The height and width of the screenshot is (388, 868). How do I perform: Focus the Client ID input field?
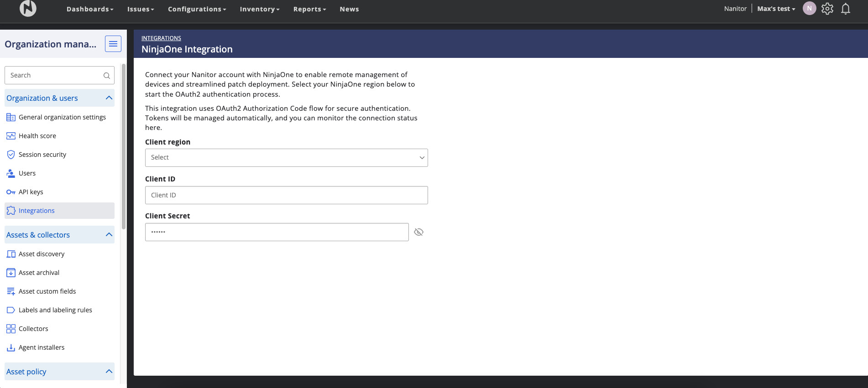[x=286, y=195]
